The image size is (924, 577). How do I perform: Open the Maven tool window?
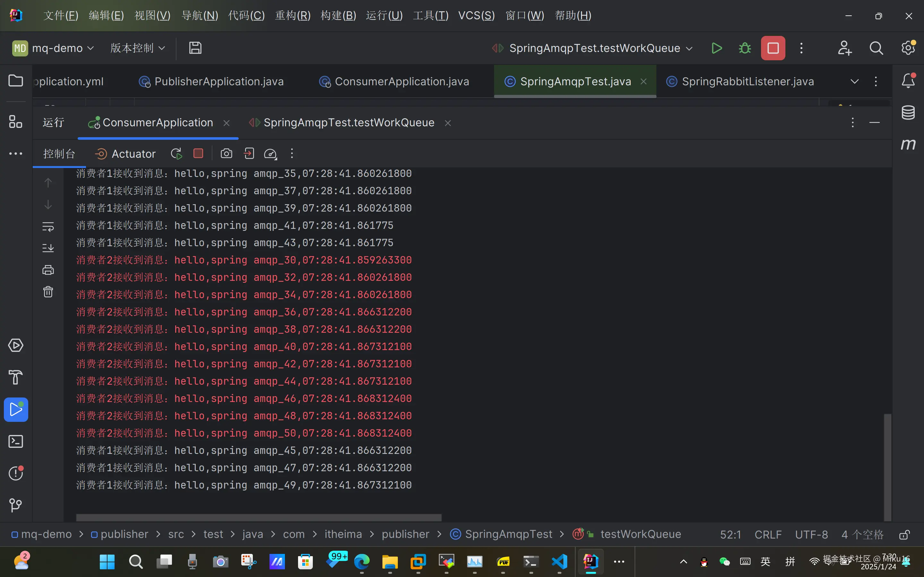(x=908, y=144)
